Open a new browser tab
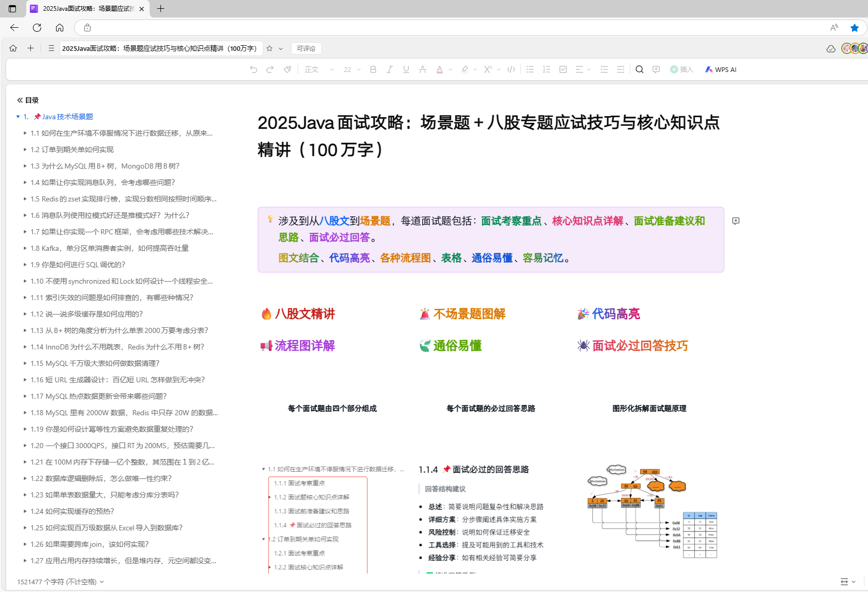Viewport: 868px width, 592px height. (x=160, y=9)
